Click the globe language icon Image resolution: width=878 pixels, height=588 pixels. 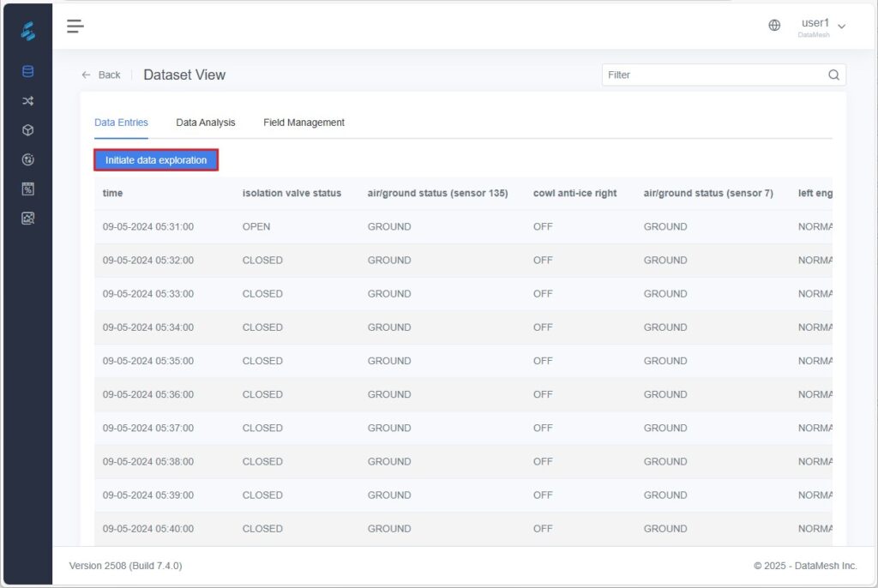pos(774,26)
